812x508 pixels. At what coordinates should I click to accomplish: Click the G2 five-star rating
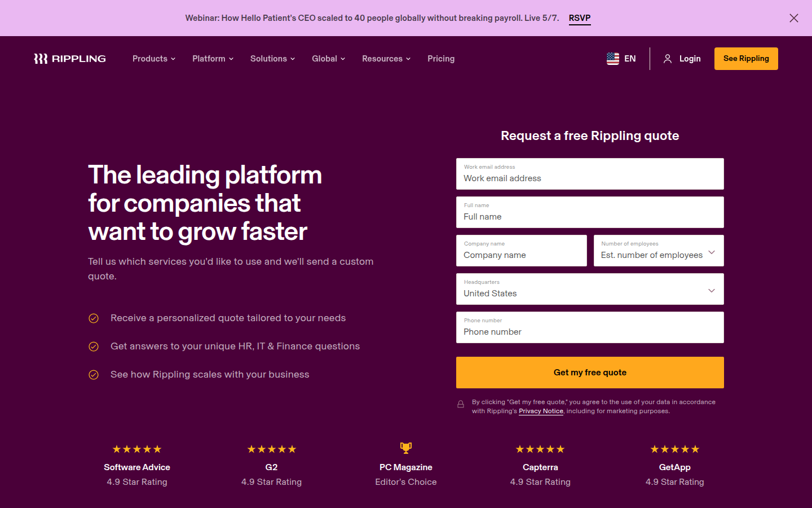tap(272, 449)
